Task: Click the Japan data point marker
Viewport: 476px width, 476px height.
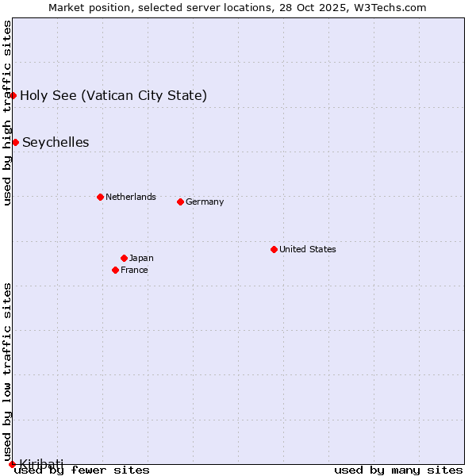Action: click(124, 258)
